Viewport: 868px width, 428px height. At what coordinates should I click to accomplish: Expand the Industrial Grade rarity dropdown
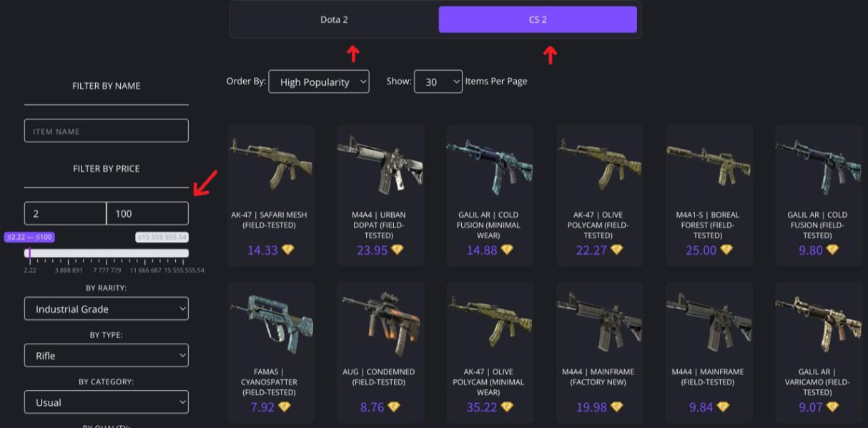click(x=107, y=309)
